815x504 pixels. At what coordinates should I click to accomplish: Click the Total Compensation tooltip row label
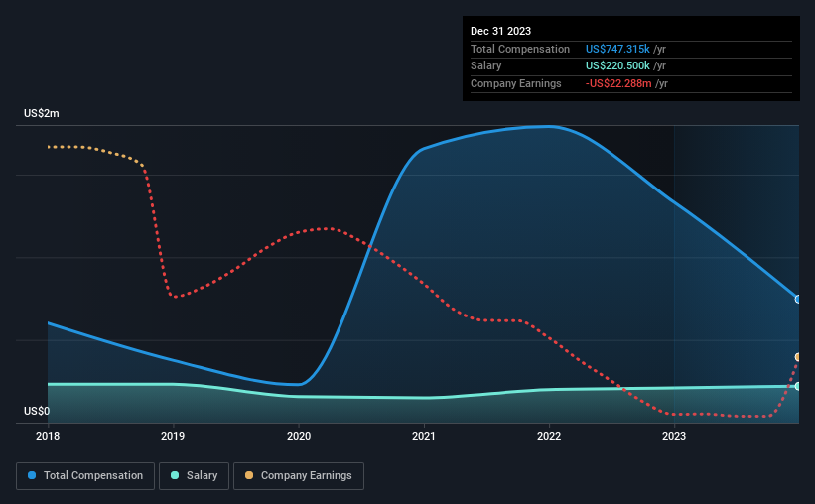520,49
